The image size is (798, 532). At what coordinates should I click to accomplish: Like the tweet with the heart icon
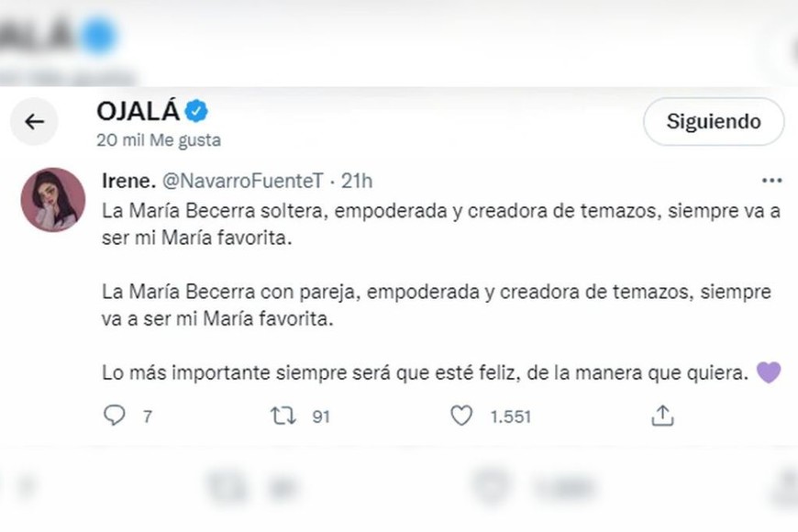coord(461,416)
